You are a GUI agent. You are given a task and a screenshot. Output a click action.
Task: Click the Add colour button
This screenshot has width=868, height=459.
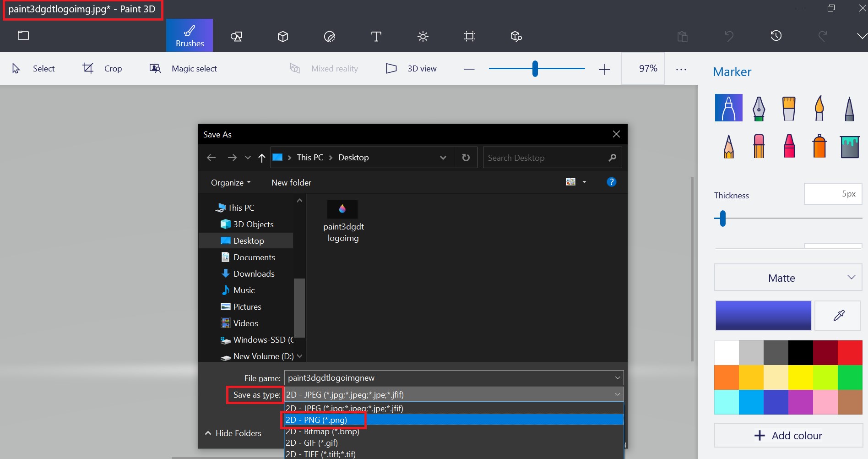point(788,435)
